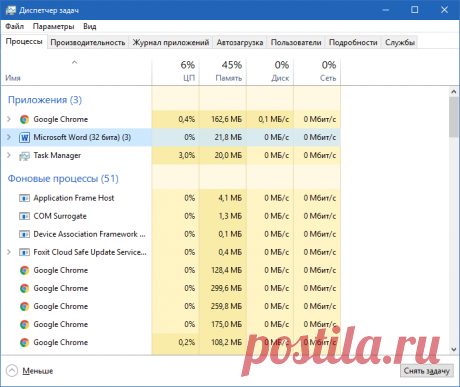
Task: Maximize the Диспетчер задач window
Action: [415, 10]
